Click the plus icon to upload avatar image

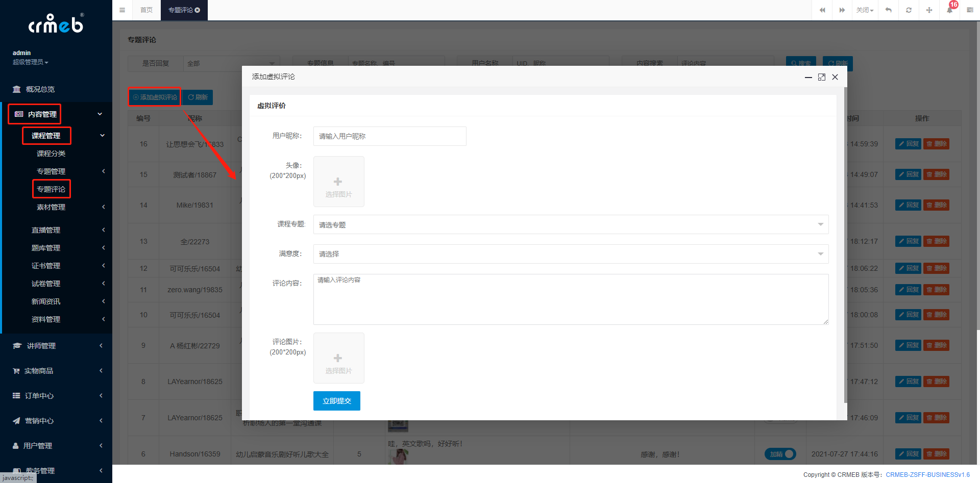[x=338, y=182]
